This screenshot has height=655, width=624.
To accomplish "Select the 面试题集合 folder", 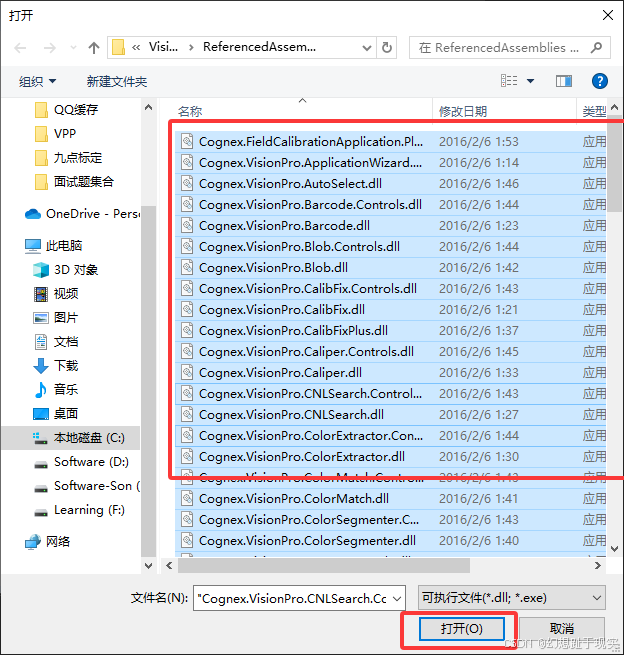I will 74,182.
